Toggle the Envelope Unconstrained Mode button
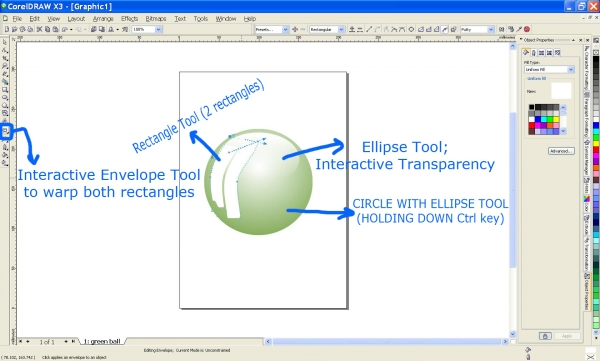600x361 pixels. click(444, 29)
